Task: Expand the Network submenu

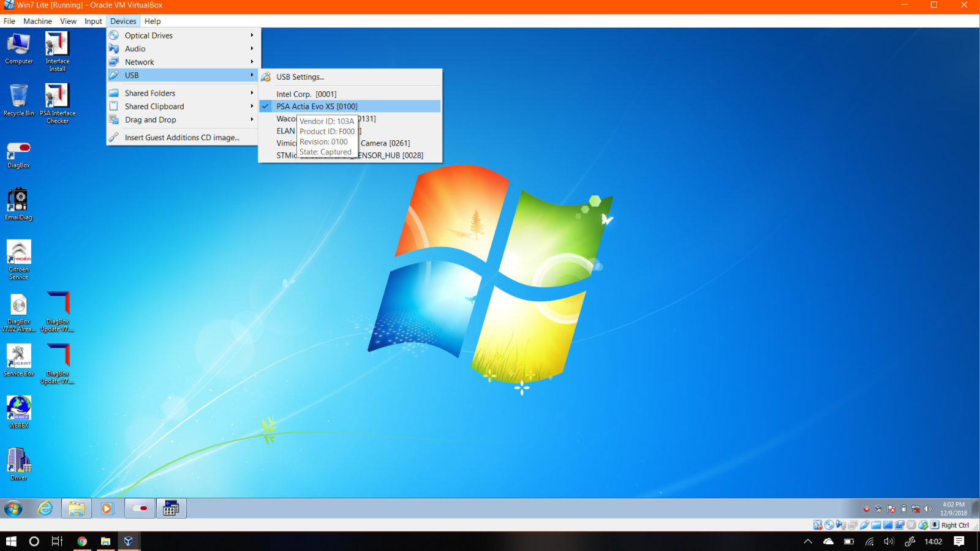Action: [184, 62]
